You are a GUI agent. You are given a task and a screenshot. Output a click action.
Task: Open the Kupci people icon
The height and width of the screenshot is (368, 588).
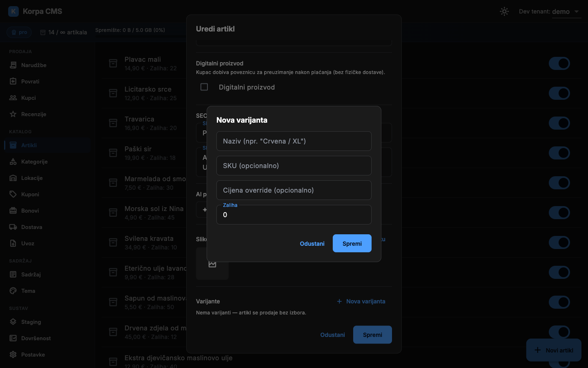pyautogui.click(x=13, y=98)
